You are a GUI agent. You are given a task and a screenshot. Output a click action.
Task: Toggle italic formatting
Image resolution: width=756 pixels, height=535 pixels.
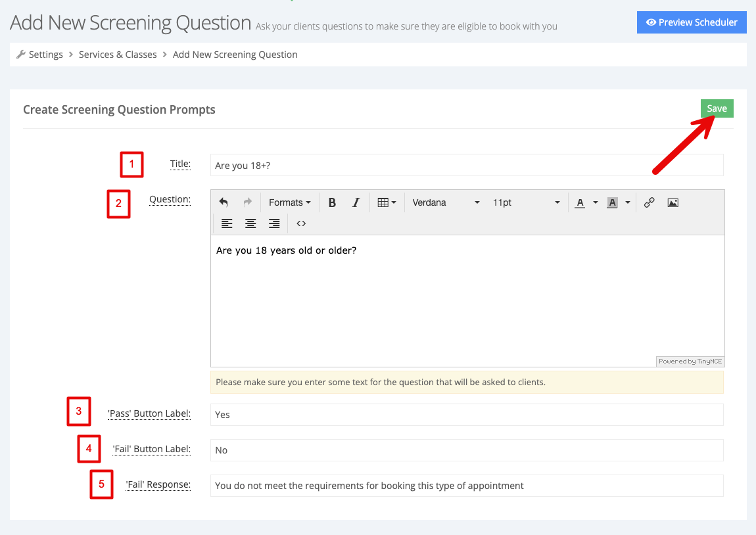[x=356, y=202]
